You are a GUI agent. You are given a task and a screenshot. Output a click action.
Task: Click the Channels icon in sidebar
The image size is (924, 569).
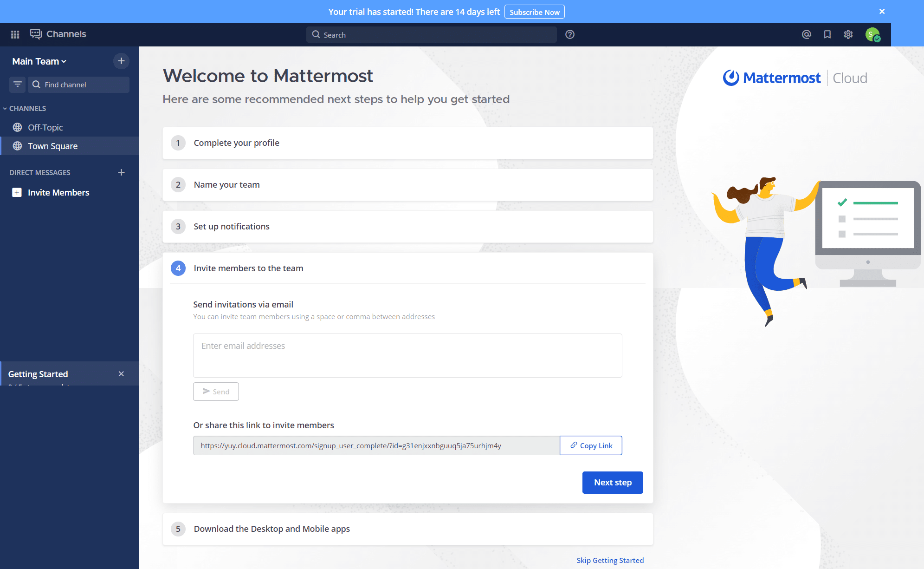tap(35, 34)
